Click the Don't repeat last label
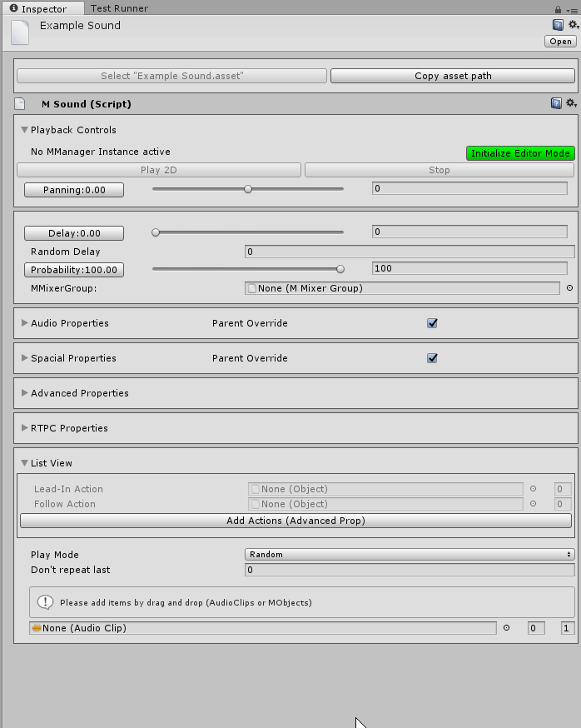 tap(71, 570)
